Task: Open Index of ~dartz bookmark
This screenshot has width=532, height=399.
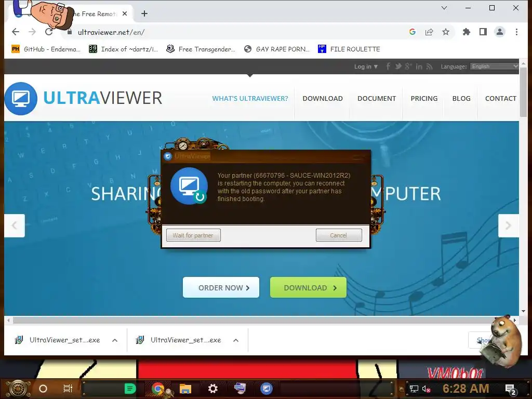Action: click(x=124, y=49)
